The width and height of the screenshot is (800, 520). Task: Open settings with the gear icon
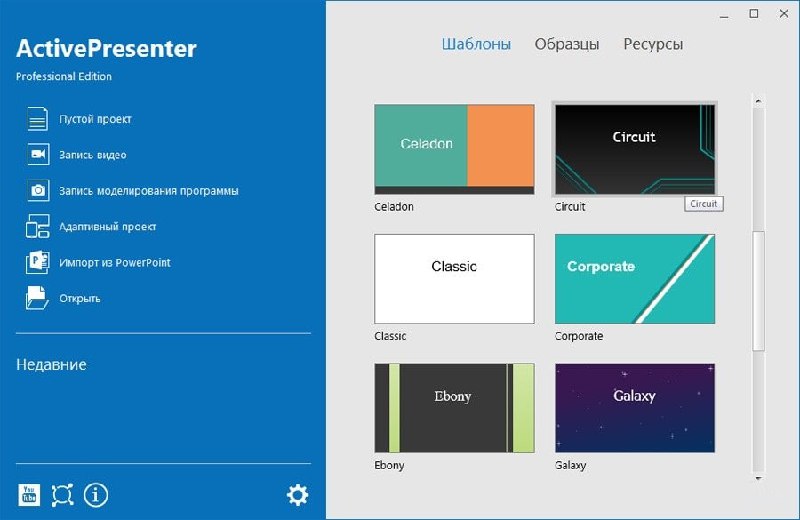click(x=297, y=495)
